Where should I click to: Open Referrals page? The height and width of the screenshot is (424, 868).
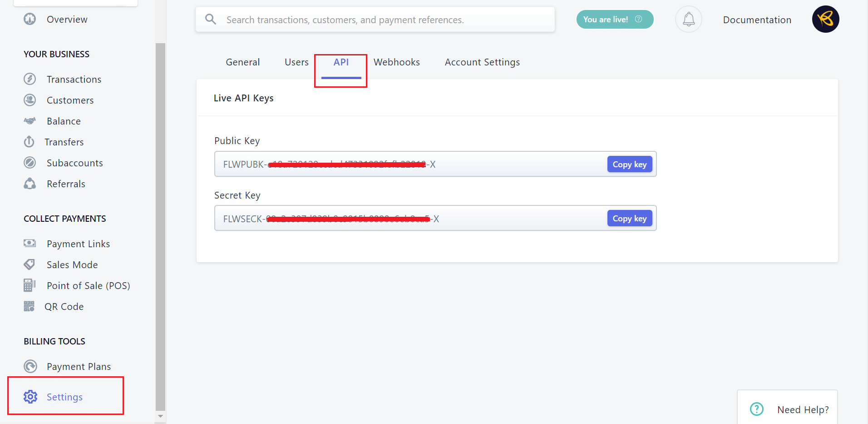66,184
